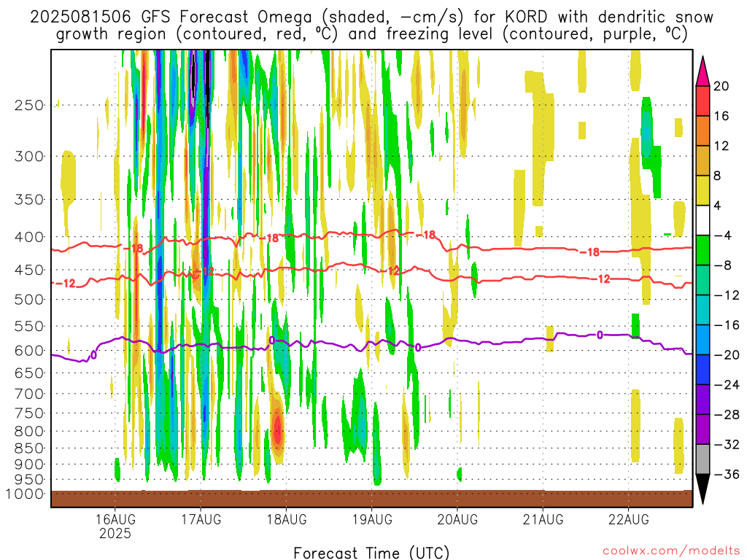Click the purple 0 label near 18AUG
Screen dimensions: 747x560
click(x=272, y=340)
